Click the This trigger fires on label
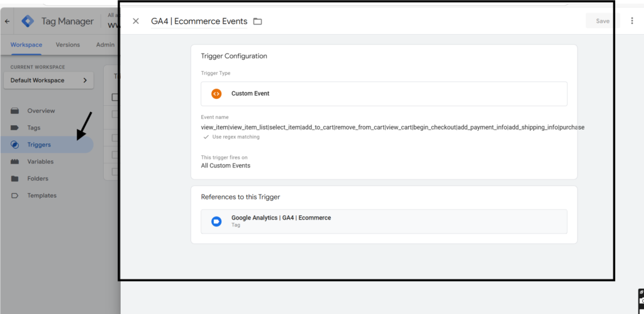 tap(225, 157)
